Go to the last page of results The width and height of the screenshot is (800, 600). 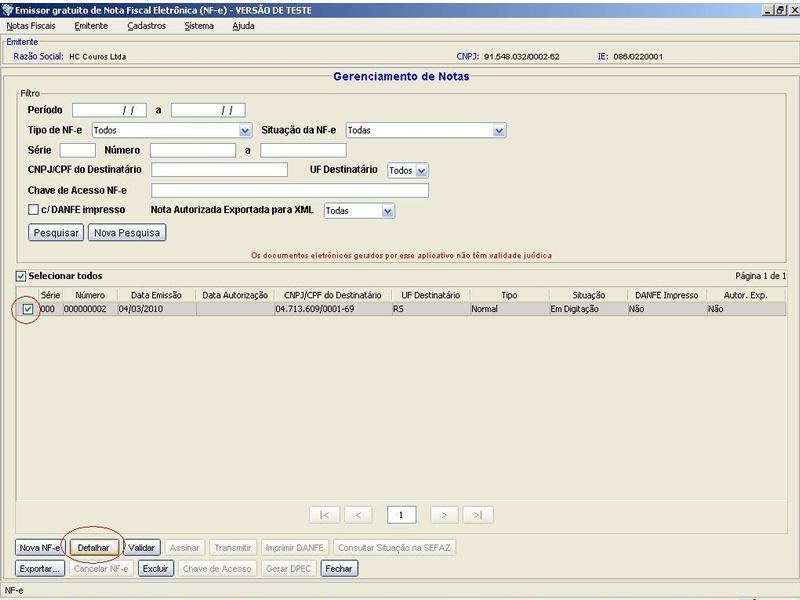pyautogui.click(x=478, y=515)
